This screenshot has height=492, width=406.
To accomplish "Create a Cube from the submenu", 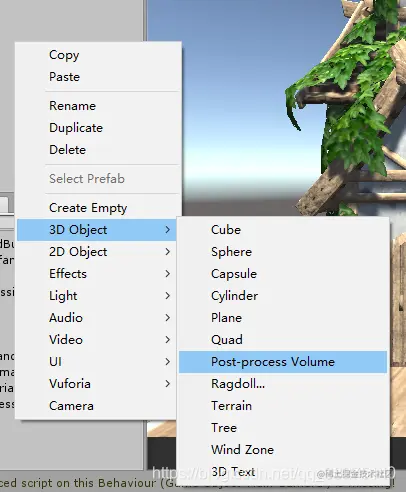I will pos(283,230).
